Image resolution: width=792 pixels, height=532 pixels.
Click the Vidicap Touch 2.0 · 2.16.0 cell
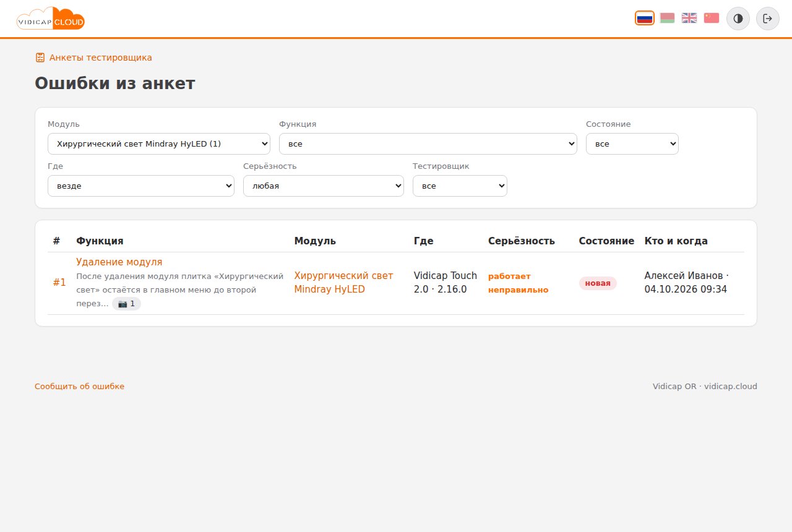click(445, 283)
